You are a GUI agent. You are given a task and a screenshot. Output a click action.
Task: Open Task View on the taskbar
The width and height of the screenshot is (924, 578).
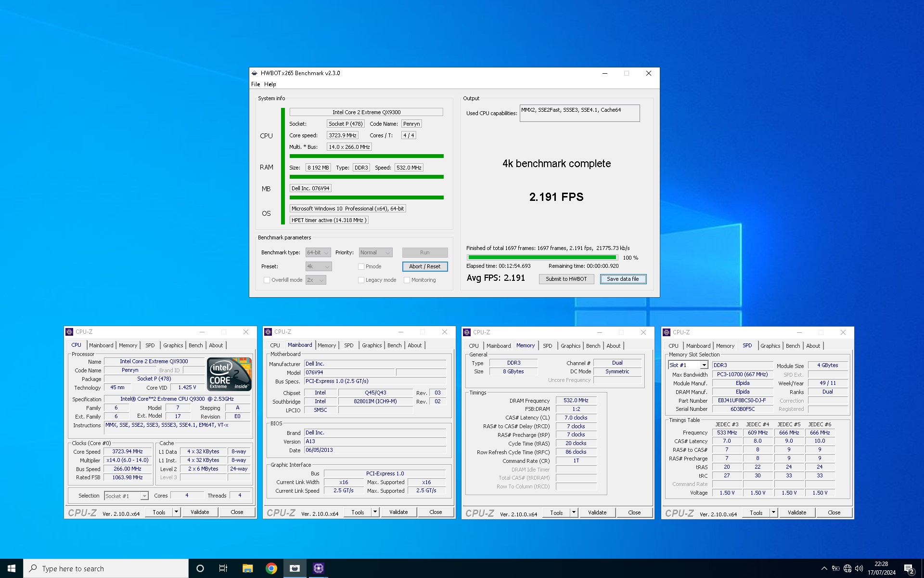click(223, 568)
